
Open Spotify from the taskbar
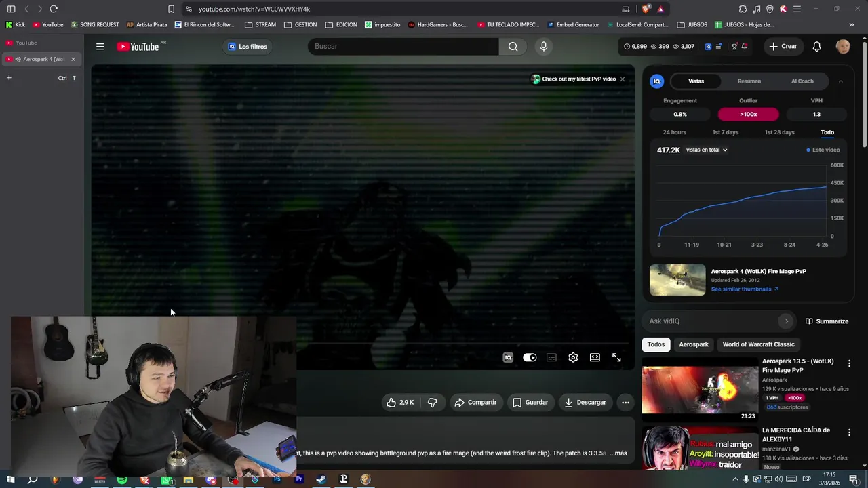[x=122, y=480]
